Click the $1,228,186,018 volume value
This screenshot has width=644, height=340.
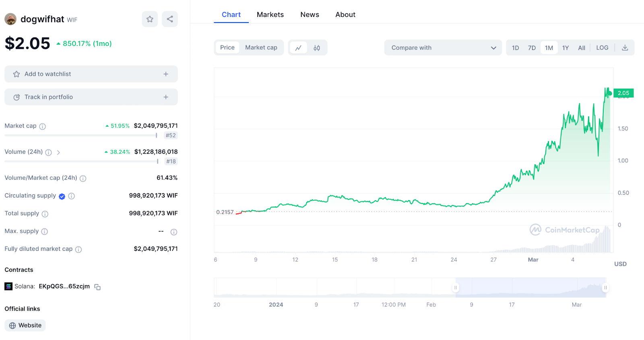(x=156, y=152)
